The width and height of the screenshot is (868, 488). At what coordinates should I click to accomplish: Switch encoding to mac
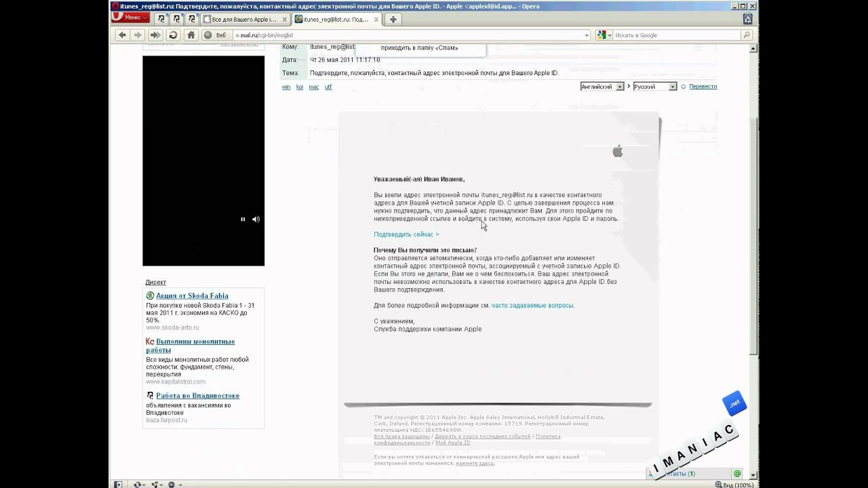click(314, 87)
